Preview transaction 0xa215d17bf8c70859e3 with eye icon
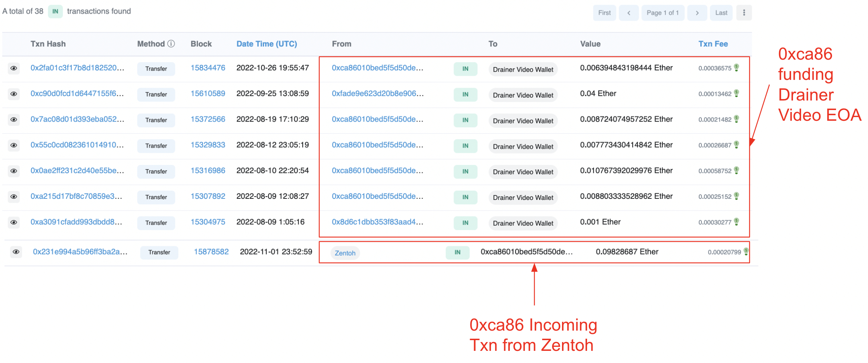The image size is (868, 363). 14,197
